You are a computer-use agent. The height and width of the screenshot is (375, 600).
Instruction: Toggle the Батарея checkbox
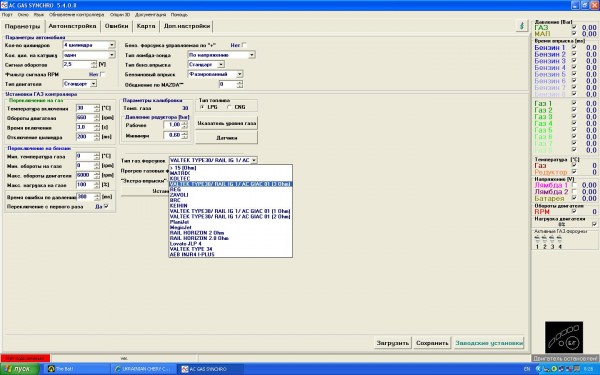(574, 198)
